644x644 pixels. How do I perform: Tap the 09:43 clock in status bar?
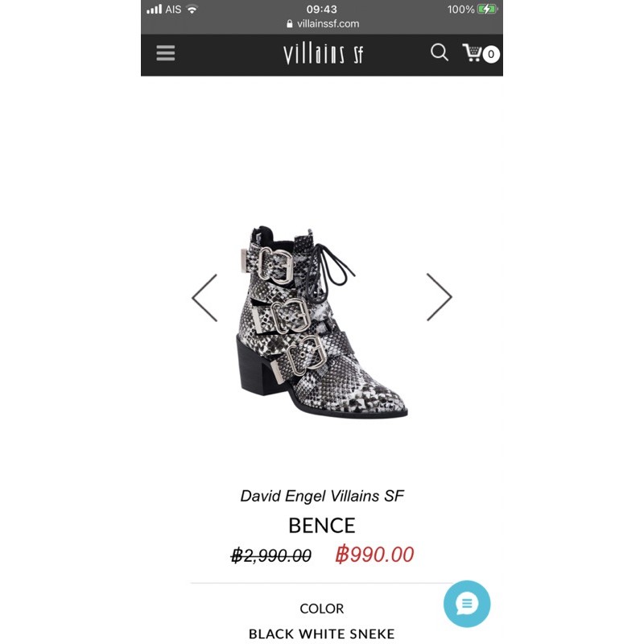click(321, 9)
